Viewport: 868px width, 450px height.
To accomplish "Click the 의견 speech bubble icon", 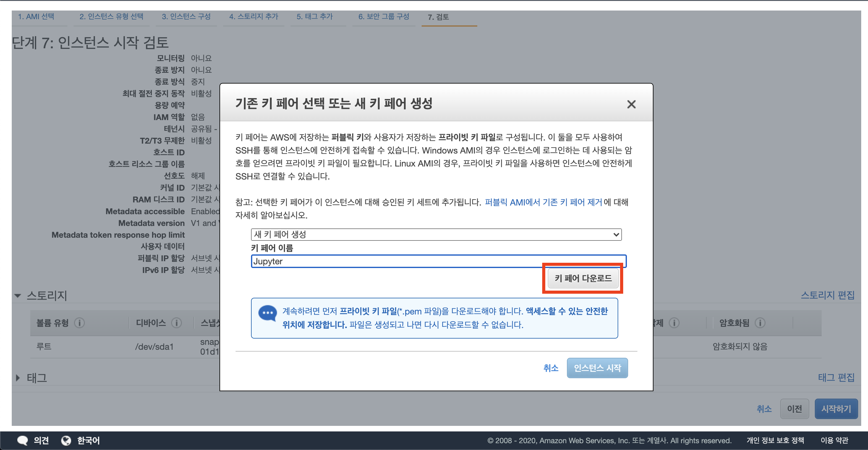I will coord(23,440).
